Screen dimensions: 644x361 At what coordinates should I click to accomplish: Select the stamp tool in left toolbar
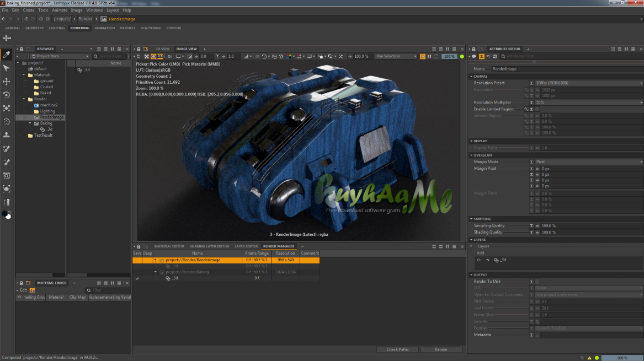[7, 135]
